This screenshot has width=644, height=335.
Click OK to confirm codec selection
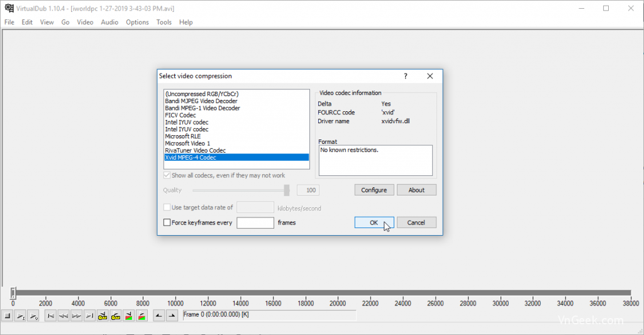tap(374, 222)
